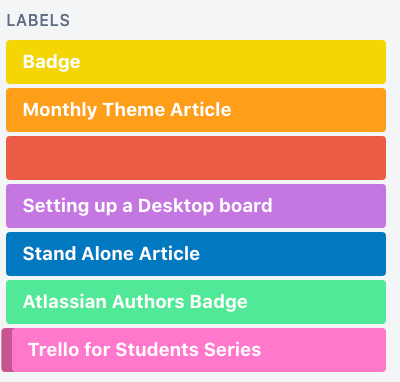400x382 pixels.
Task: Click the blank right end of the blue label
Action: point(293,254)
